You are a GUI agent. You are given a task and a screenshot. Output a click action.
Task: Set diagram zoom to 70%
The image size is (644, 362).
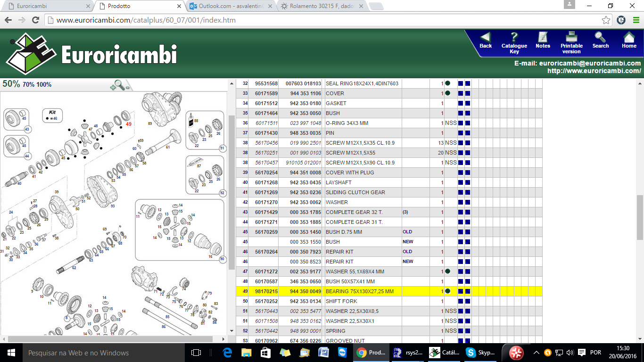(x=28, y=85)
